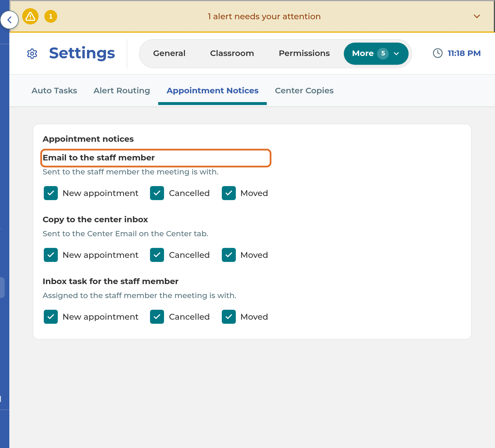495x448 pixels.
Task: Uncheck center inbox Cancelled copy
Action: (x=157, y=255)
